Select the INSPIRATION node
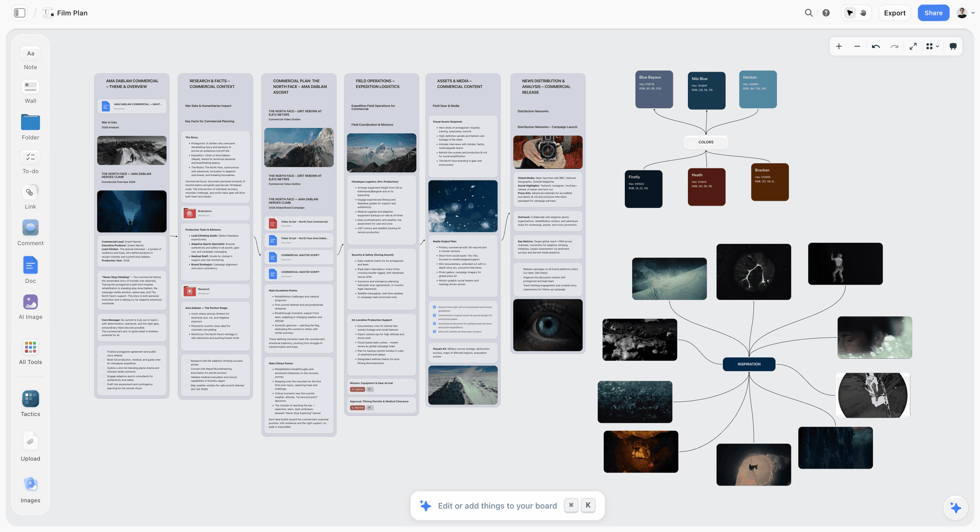980x532 pixels. (x=749, y=364)
